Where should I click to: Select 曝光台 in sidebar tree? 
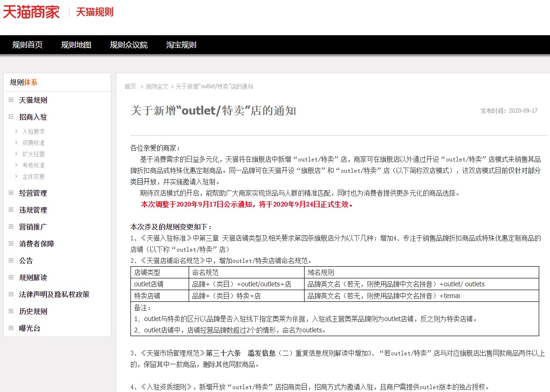[30, 328]
